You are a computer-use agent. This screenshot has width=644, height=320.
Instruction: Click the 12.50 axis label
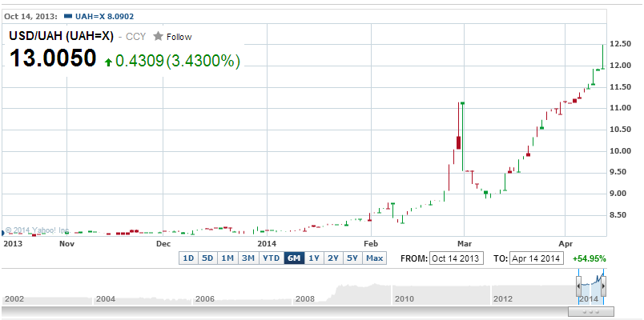(x=621, y=44)
